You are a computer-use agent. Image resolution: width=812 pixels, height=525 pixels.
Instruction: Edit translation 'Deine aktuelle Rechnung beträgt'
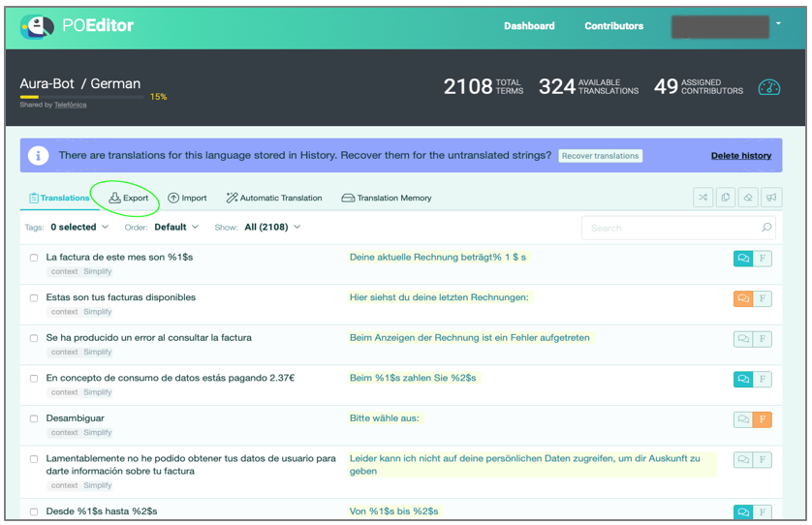tap(438, 257)
